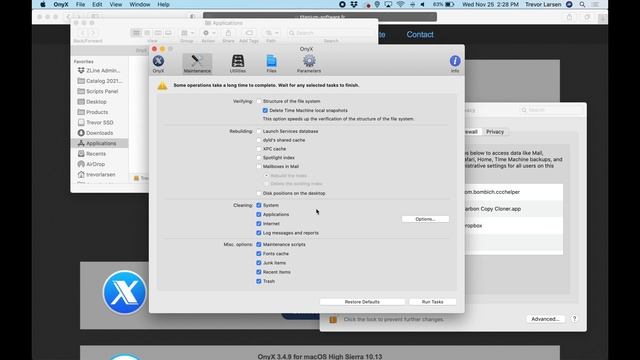The height and width of the screenshot is (360, 640).
Task: Open the Files toolbar icon
Action: pyautogui.click(x=271, y=64)
